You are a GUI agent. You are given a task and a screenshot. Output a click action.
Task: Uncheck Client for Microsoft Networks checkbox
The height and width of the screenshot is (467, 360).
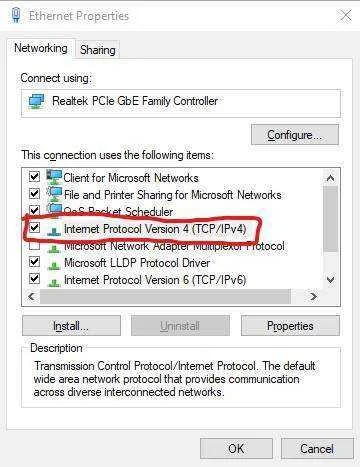point(34,176)
